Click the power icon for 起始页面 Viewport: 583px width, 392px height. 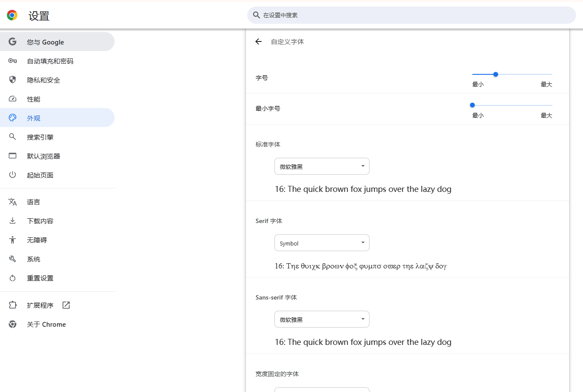pyautogui.click(x=13, y=175)
